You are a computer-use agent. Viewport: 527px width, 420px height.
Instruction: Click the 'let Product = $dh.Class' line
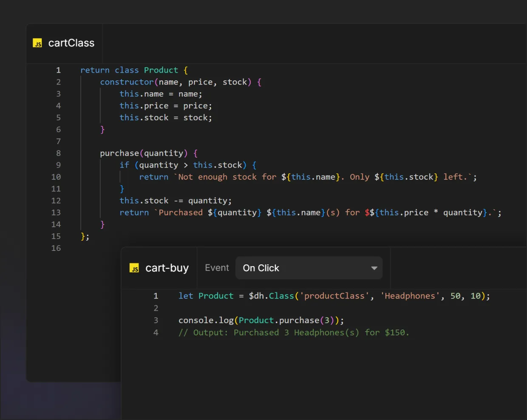tap(334, 296)
